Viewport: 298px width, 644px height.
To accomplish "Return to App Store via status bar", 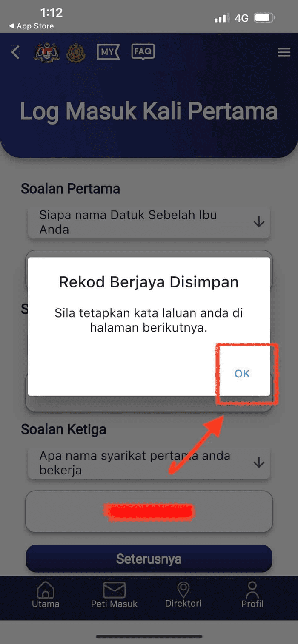I will pos(31,26).
